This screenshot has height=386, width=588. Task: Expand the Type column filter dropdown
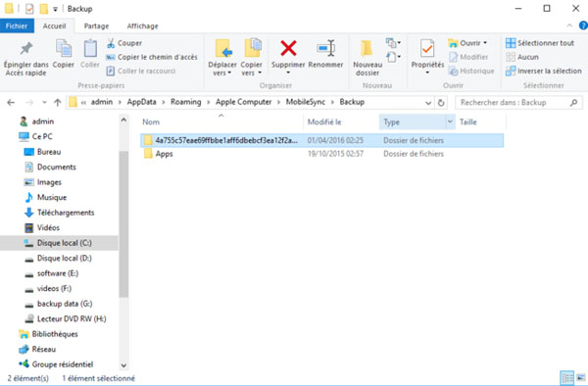450,121
